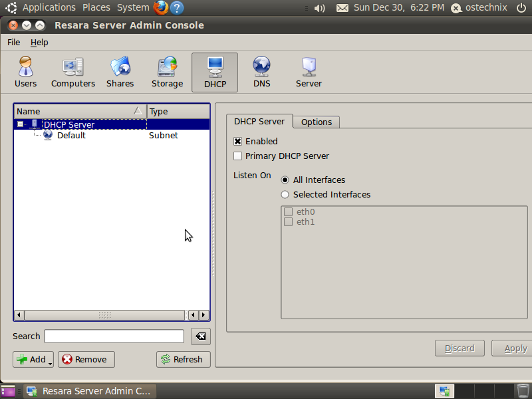This screenshot has width=532, height=399.
Task: Select All Interfaces radio button
Action: click(285, 180)
